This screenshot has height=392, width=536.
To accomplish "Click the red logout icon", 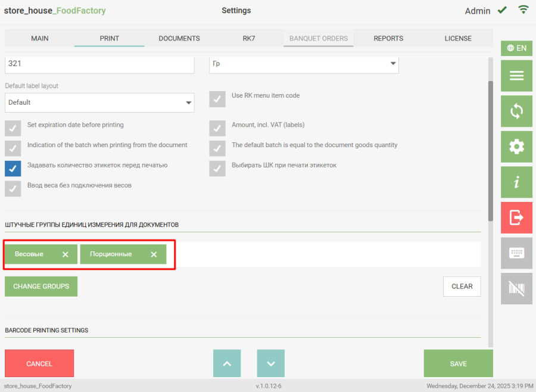I will [516, 217].
